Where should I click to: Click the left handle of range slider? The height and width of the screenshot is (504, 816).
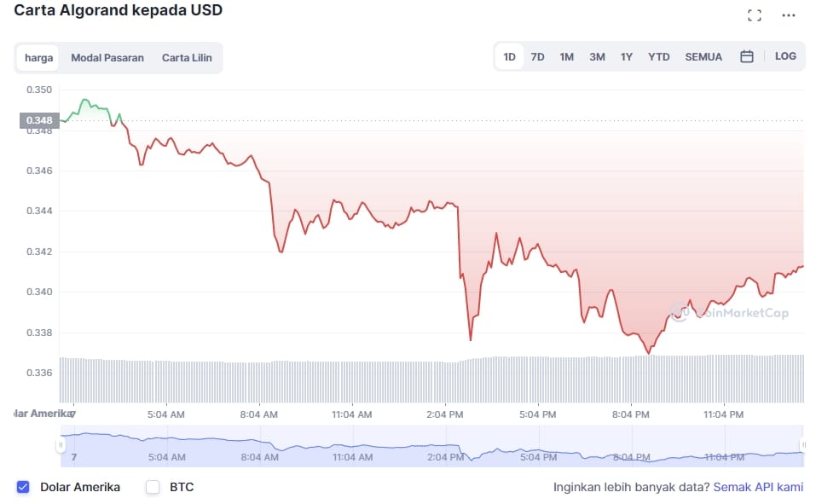pos(61,445)
